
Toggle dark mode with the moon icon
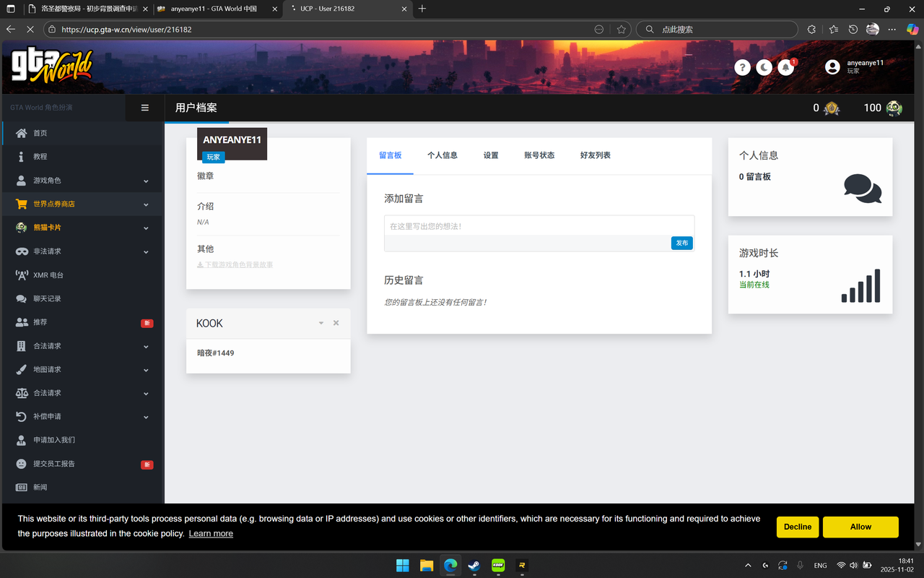(764, 66)
